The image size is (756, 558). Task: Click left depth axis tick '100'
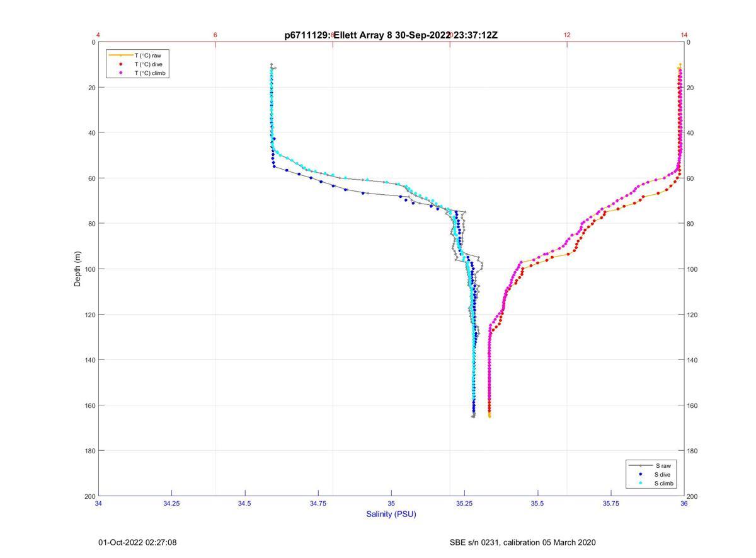pos(89,269)
